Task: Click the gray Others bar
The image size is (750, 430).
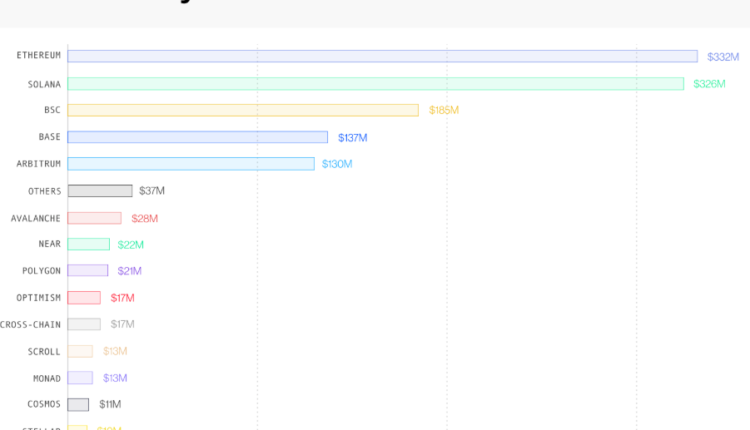Action: (100, 191)
